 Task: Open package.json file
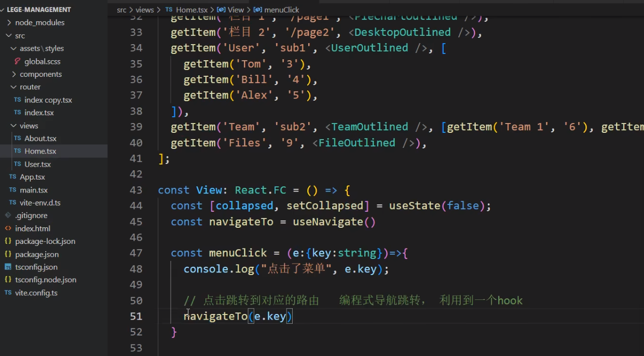coord(37,254)
